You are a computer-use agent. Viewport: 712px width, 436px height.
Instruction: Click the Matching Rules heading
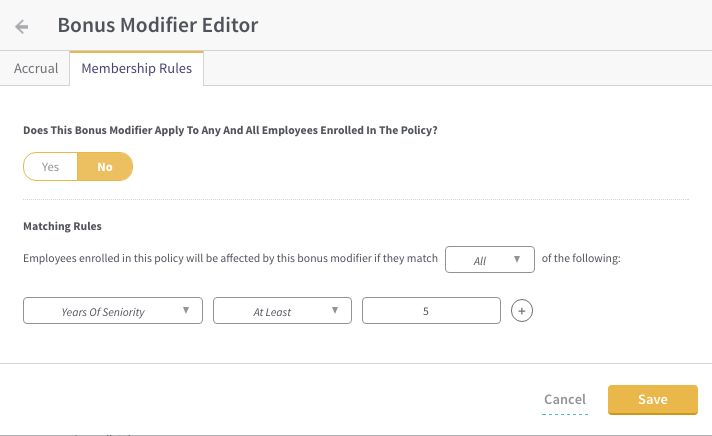point(63,226)
